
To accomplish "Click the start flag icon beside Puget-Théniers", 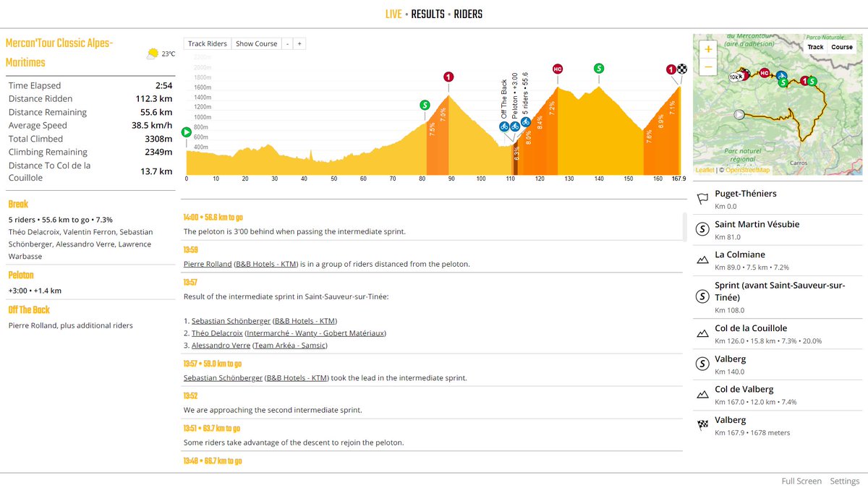I will pos(702,200).
